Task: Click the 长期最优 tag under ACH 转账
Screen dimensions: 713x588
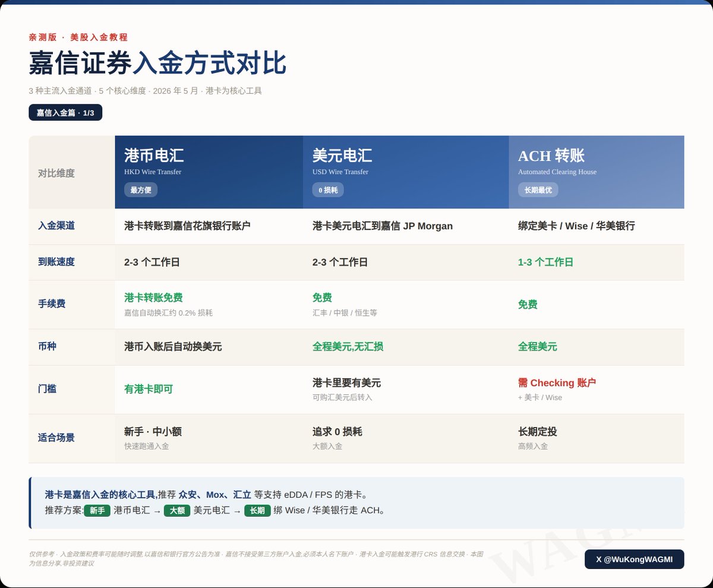Action: (538, 190)
